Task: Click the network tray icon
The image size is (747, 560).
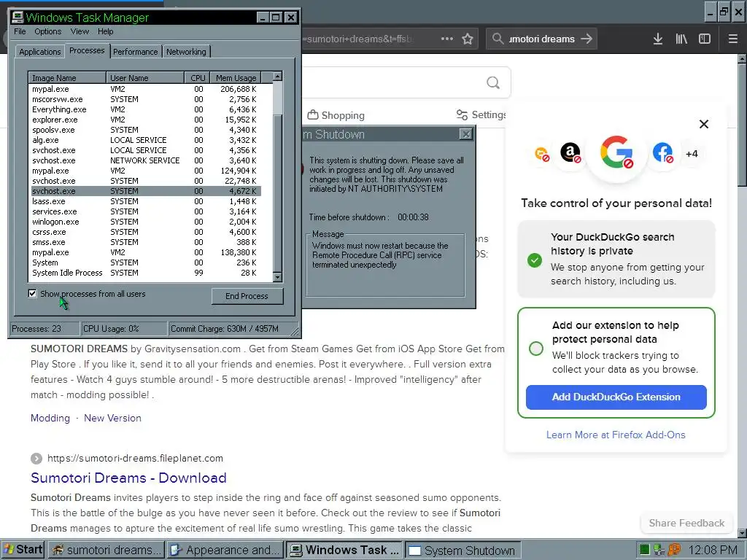Action: tap(659, 550)
